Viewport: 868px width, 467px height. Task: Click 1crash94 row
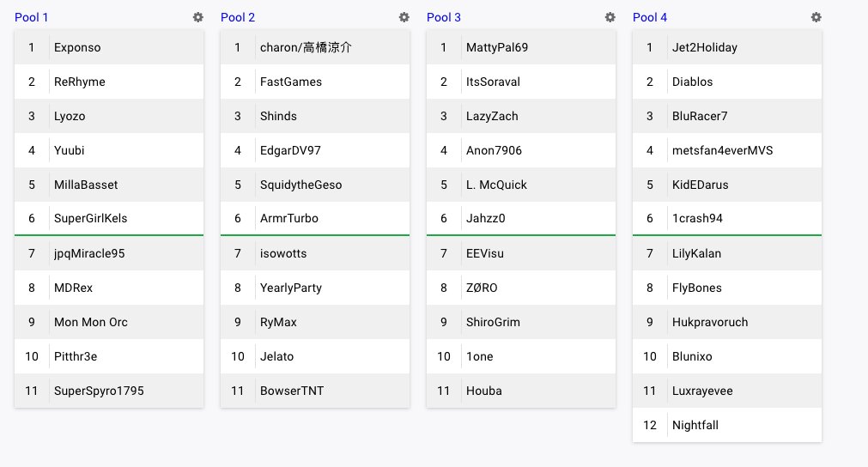(x=727, y=219)
